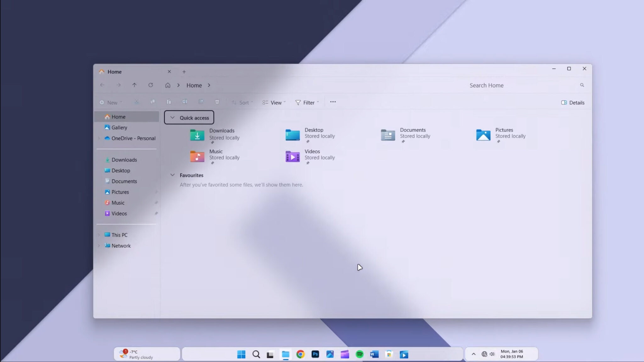
Task: Open the Sort dropdown
Action: tap(242, 102)
